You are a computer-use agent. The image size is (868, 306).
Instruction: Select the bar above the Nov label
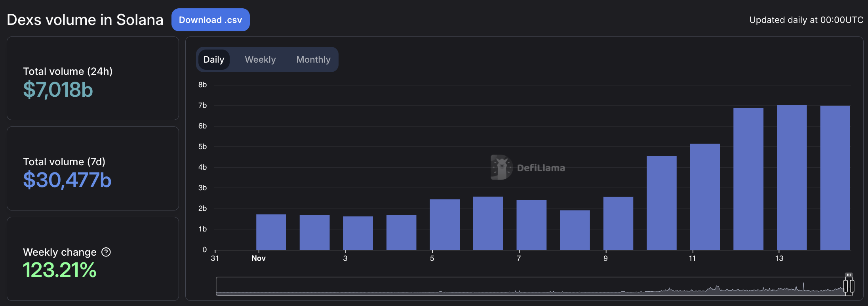271,232
